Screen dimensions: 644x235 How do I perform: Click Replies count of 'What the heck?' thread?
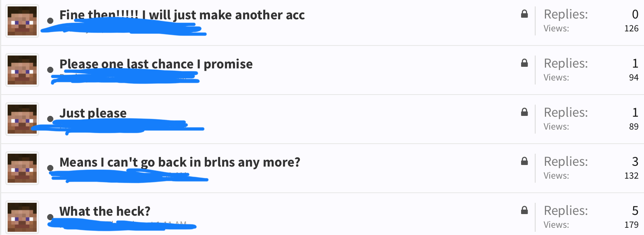point(635,210)
